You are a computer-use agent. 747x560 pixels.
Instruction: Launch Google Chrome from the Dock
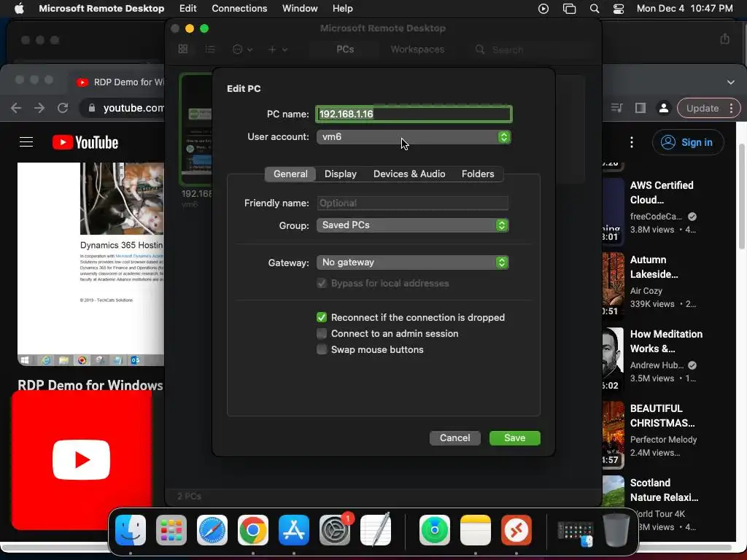(253, 530)
